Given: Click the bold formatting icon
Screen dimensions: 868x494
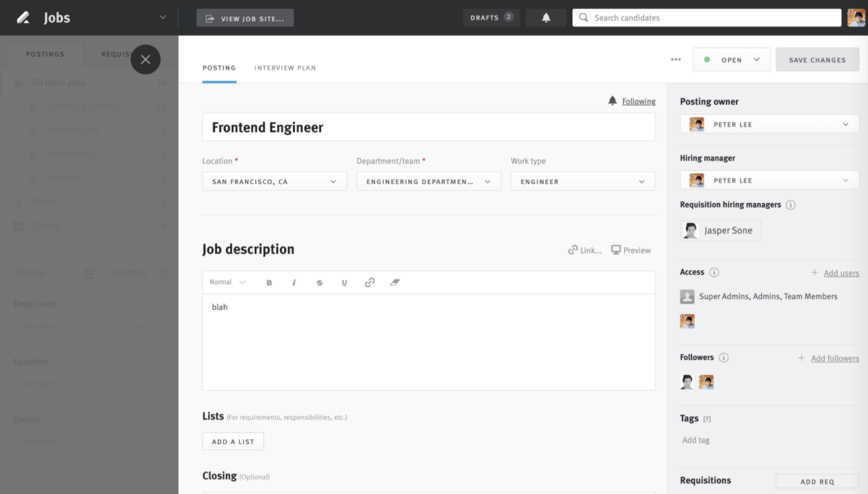Looking at the screenshot, I should click(269, 283).
